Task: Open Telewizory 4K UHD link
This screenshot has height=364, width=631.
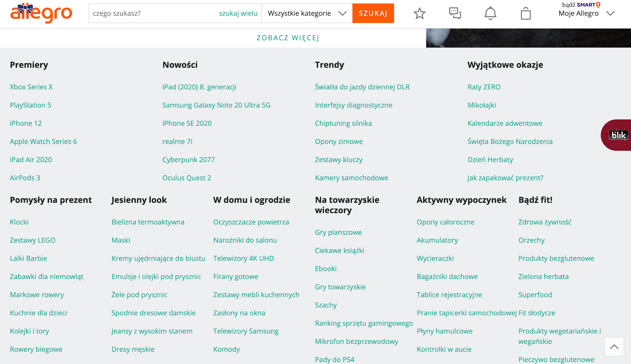Action: (x=243, y=258)
